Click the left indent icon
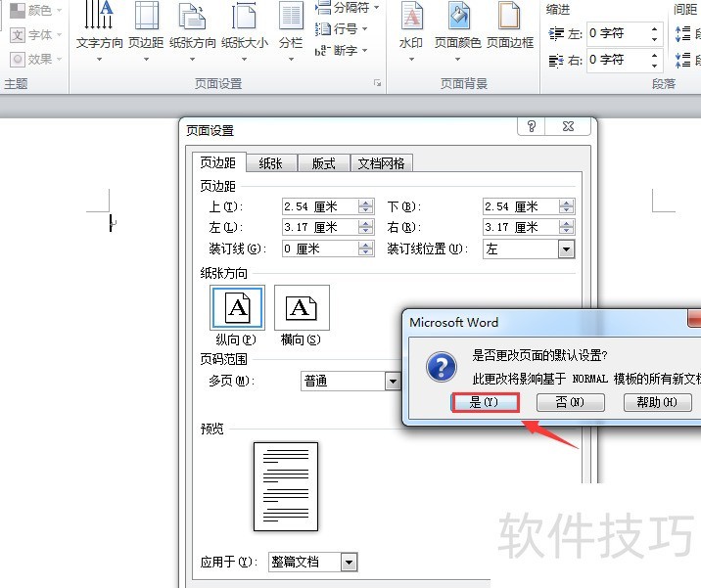This screenshot has height=588, width=701. [x=556, y=33]
